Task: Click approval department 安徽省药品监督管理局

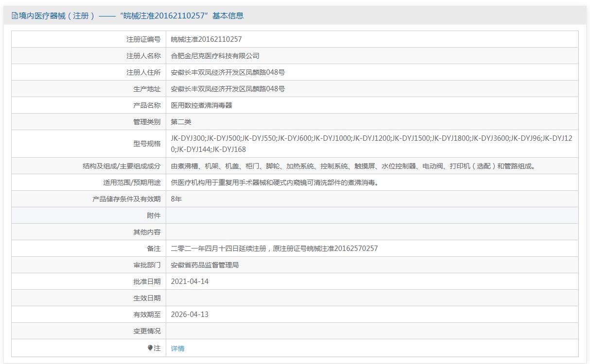Action: click(x=205, y=265)
